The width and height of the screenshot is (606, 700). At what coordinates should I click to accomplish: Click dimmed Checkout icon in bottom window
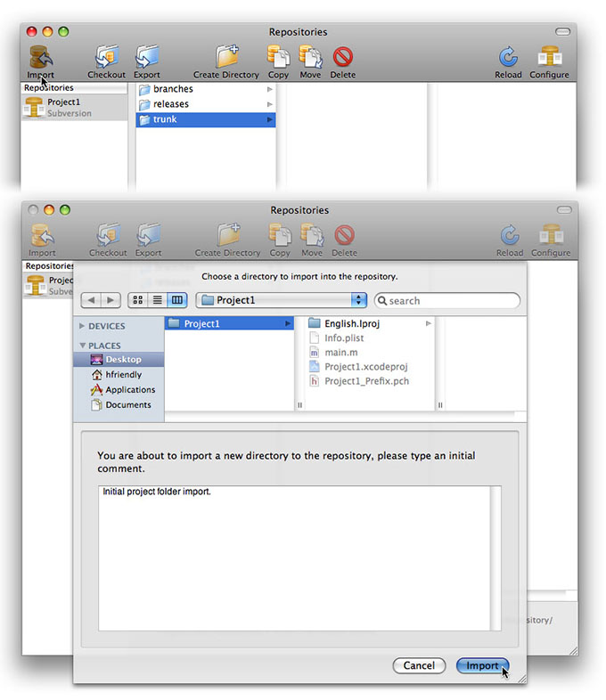[x=108, y=235]
